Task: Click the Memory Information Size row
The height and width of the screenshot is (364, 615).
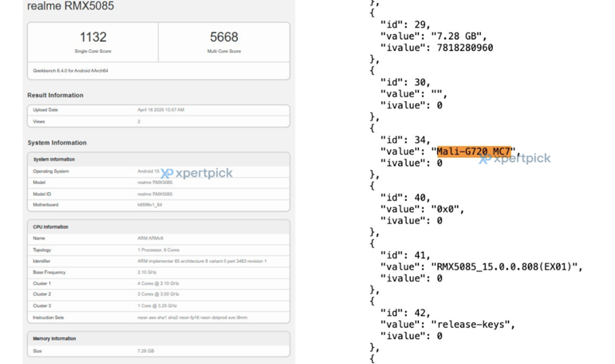Action: 158,351
